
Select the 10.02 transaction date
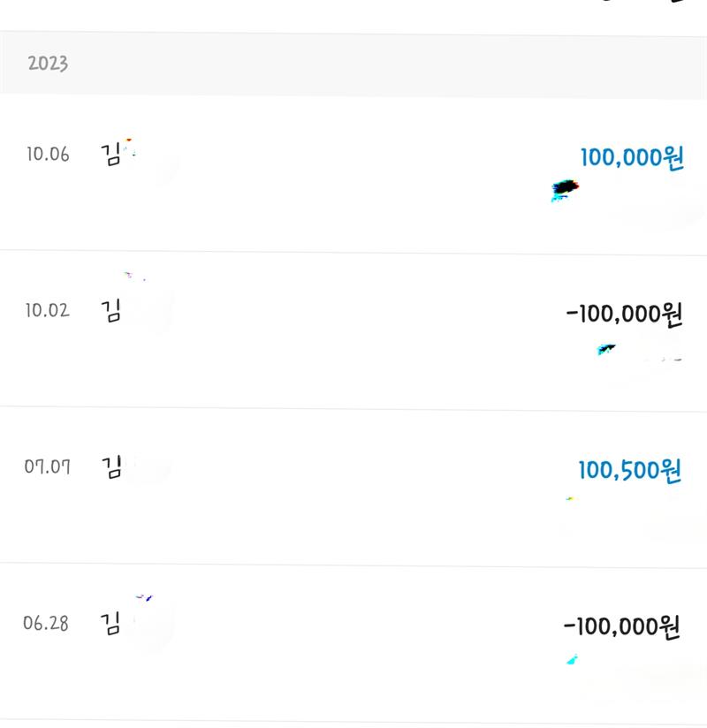pos(48,311)
